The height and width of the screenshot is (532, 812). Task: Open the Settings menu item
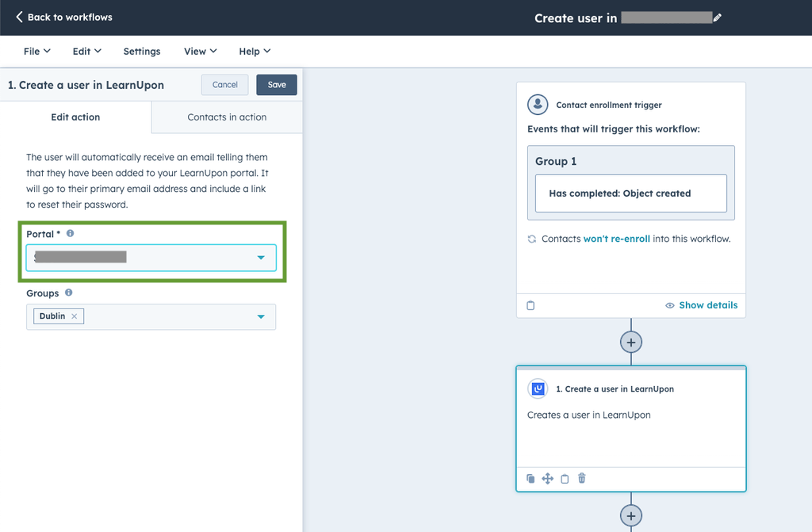[x=142, y=52]
